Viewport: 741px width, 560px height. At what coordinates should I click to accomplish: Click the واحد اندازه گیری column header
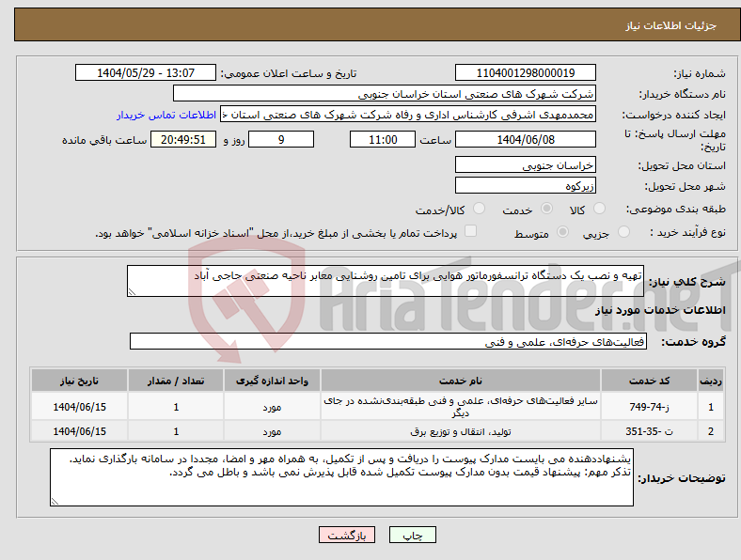(x=272, y=381)
